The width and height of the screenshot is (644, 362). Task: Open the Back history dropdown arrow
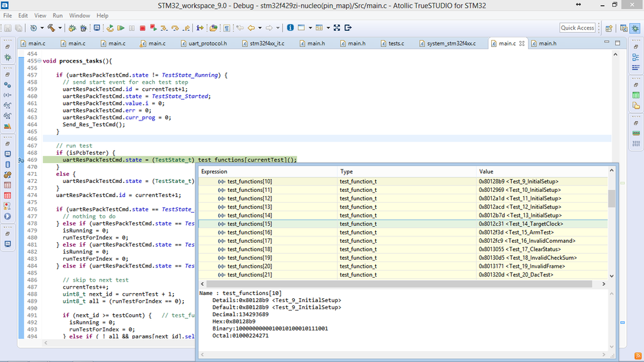[x=260, y=28]
